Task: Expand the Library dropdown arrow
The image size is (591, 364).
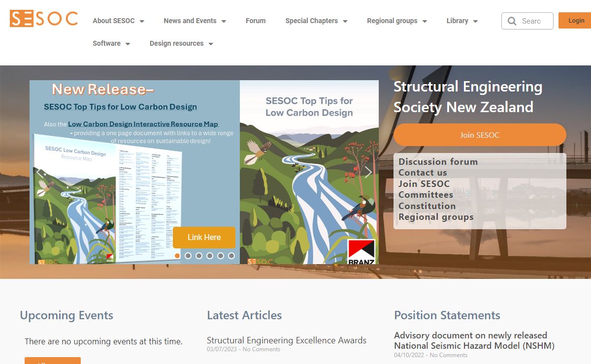Action: pos(475,21)
